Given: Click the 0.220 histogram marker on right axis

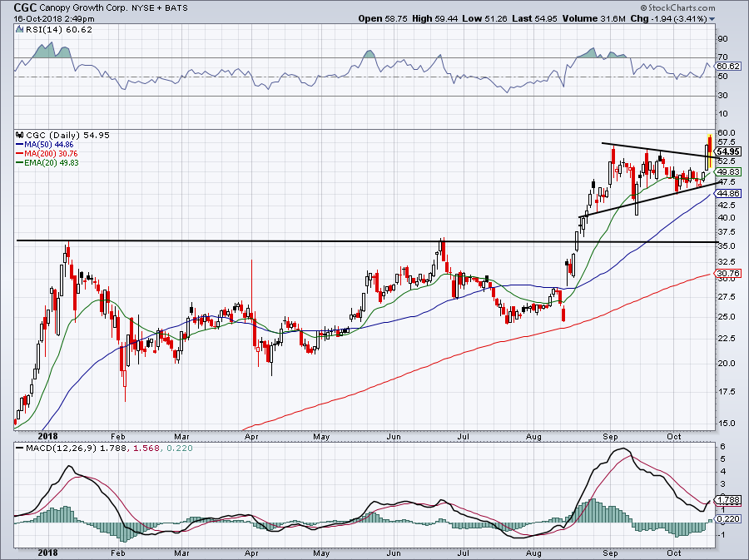Looking at the screenshot, I should (x=728, y=519).
